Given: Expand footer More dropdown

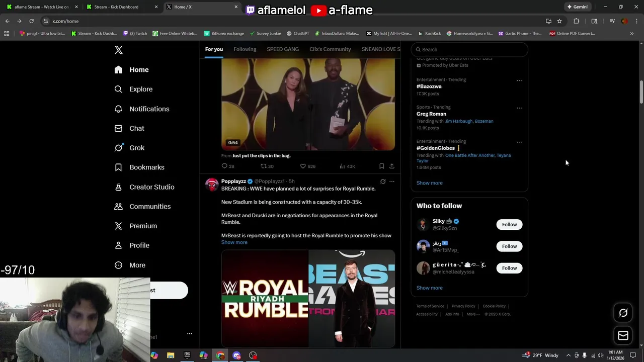Looking at the screenshot, I should pyautogui.click(x=472, y=314).
